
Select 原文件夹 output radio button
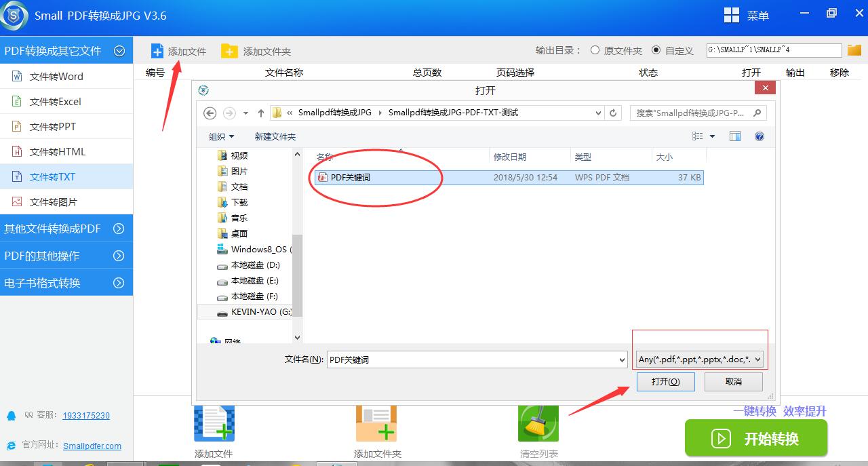(x=595, y=50)
